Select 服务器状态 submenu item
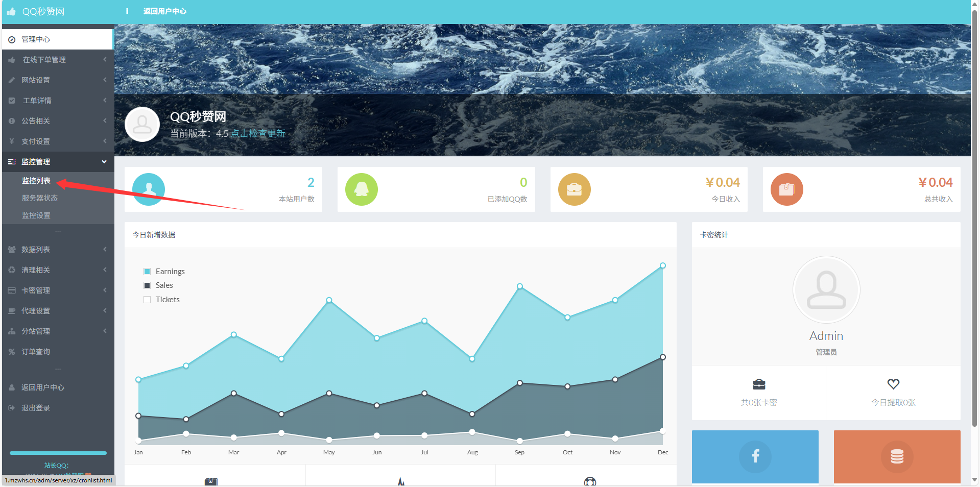 [x=39, y=198]
